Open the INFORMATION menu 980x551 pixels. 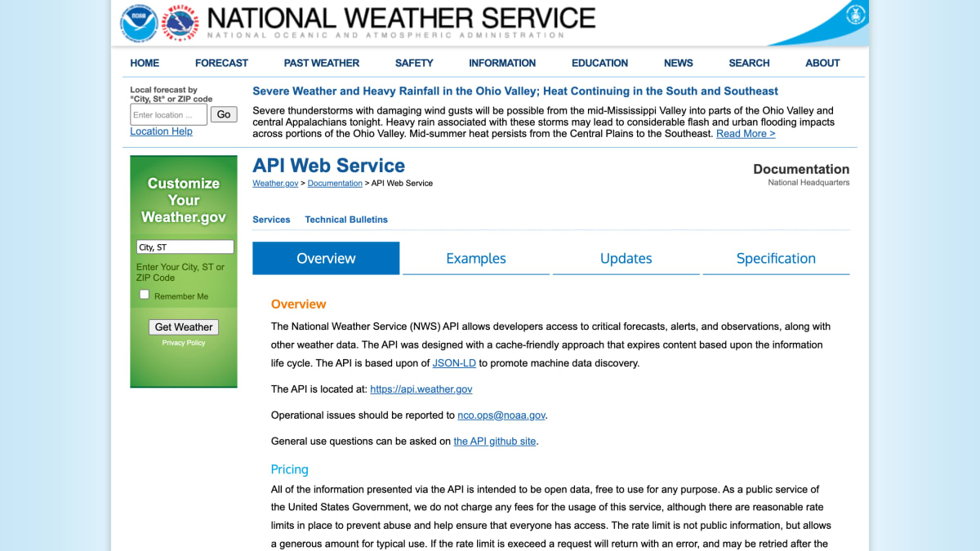click(502, 63)
